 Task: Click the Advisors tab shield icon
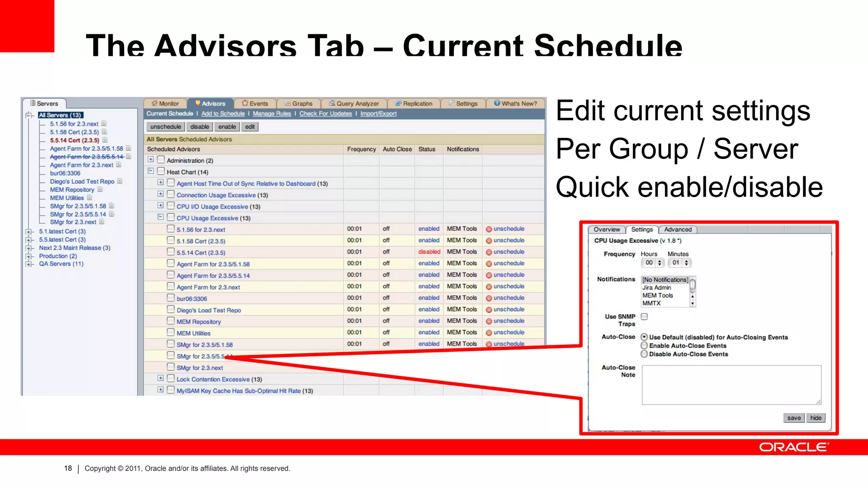click(198, 103)
